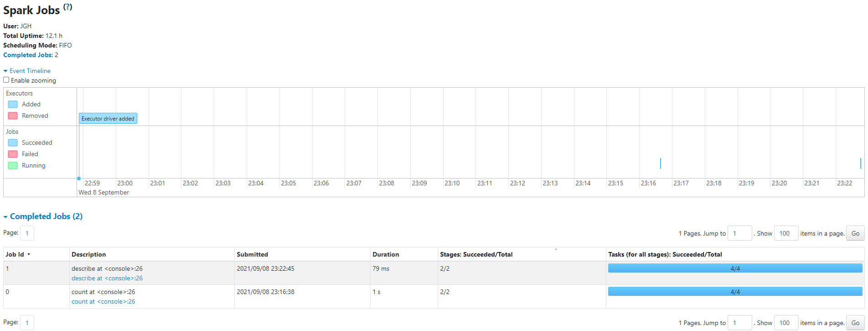Select the succeeded job marker near 23:16
The image size is (868, 331).
pos(661,163)
